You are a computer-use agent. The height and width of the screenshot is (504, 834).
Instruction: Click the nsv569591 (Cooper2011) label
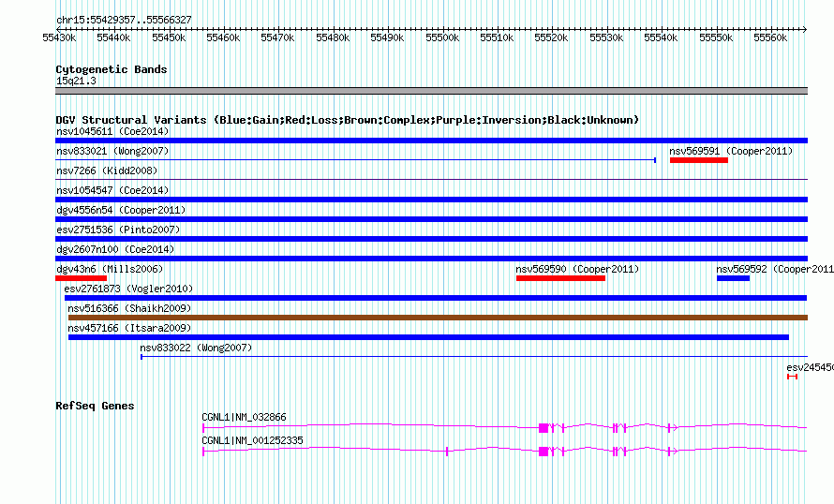pyautogui.click(x=731, y=151)
